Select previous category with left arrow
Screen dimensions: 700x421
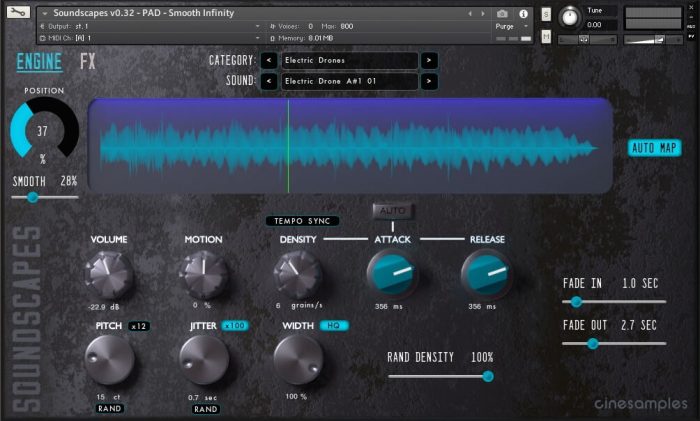[x=269, y=60]
